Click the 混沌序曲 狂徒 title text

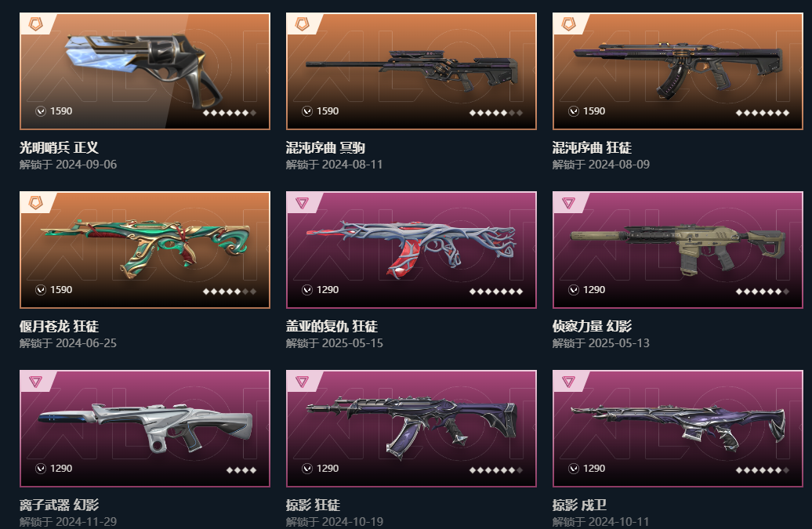click(592, 147)
